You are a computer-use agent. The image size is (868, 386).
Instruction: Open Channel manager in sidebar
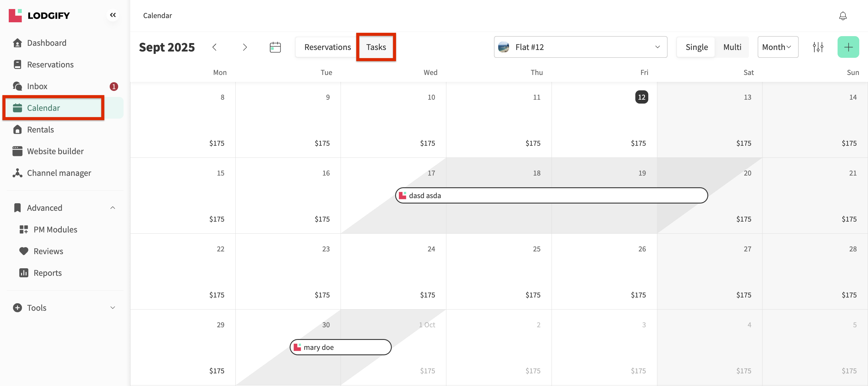coord(59,173)
